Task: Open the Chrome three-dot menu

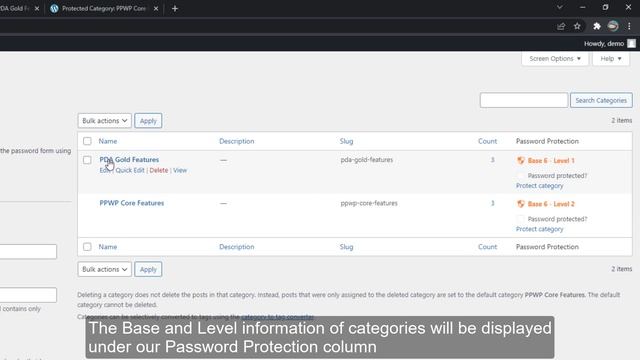Action: tap(629, 26)
